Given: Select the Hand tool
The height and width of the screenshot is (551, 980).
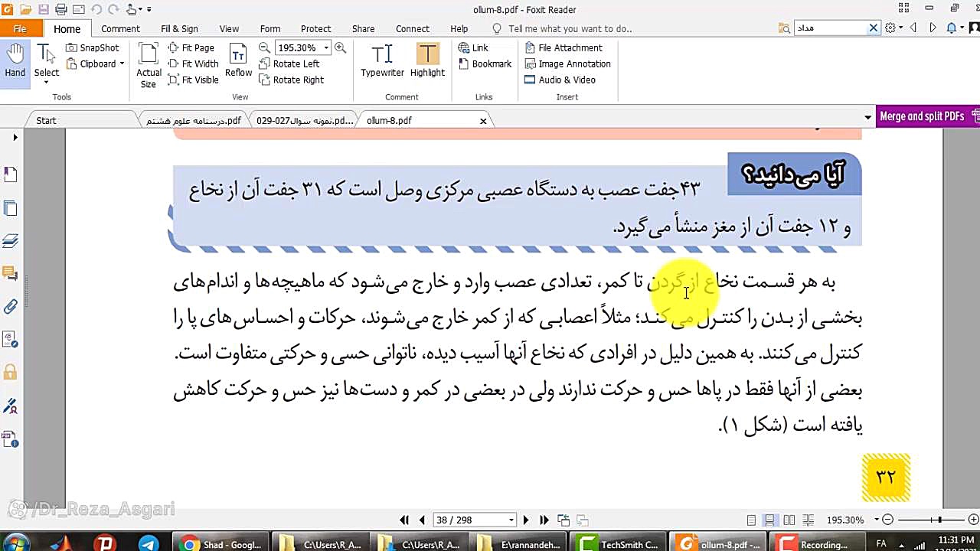Looking at the screenshot, I should (x=15, y=61).
